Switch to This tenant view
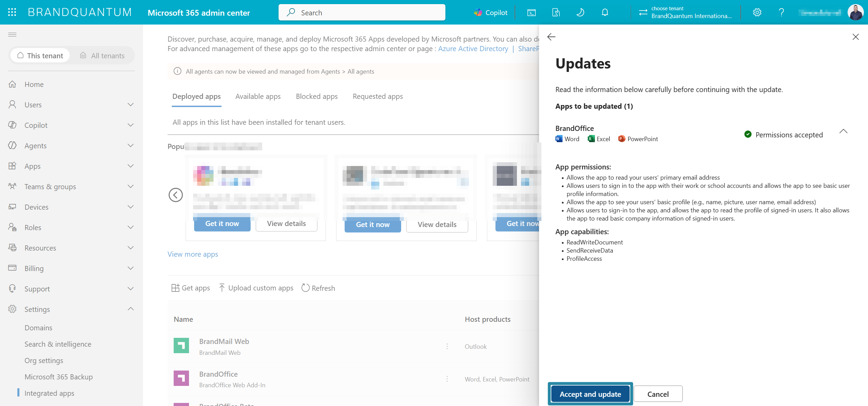Screen dimensions: 868x406 coord(40,56)
